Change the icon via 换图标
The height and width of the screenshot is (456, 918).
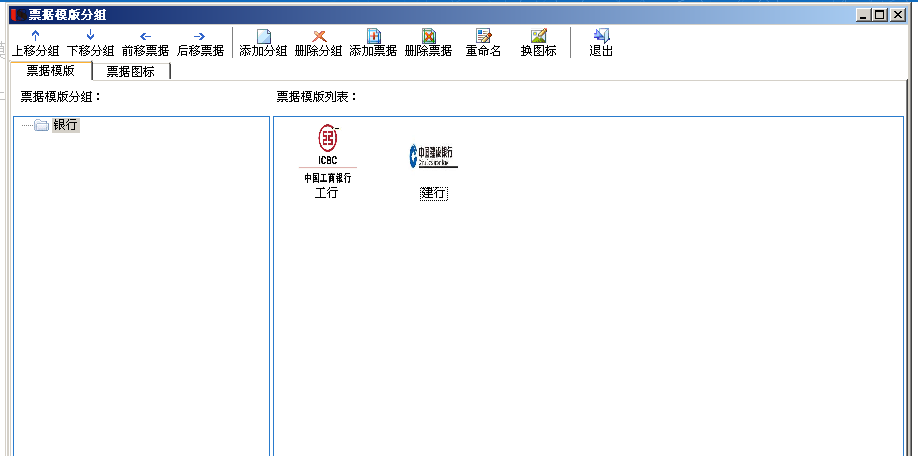tap(538, 43)
